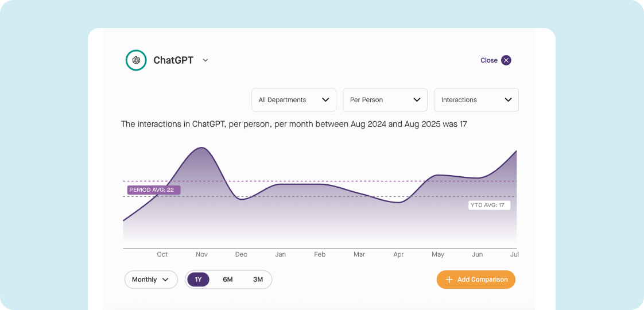Click the plus icon in Add Comparison
Viewport: 644px width, 310px height.
click(x=449, y=280)
